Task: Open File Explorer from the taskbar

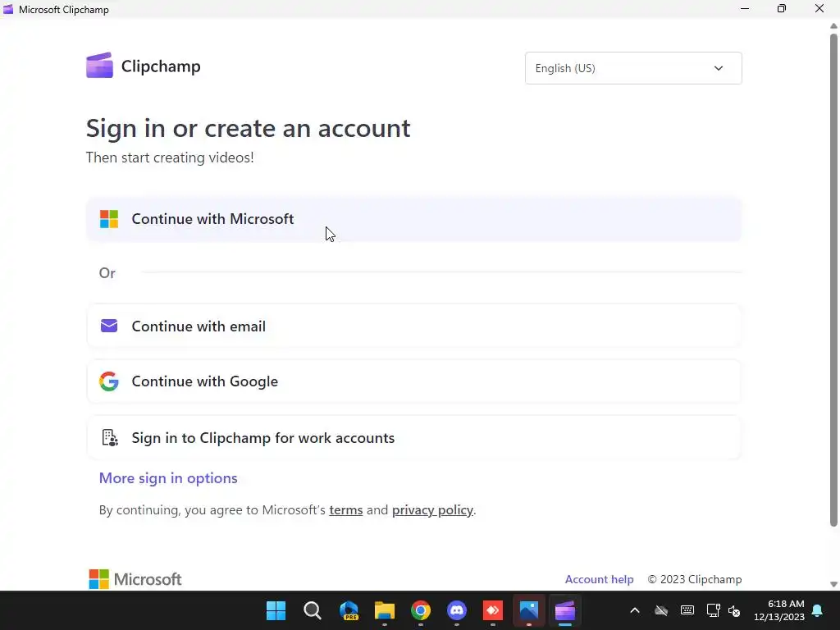Action: (385, 610)
